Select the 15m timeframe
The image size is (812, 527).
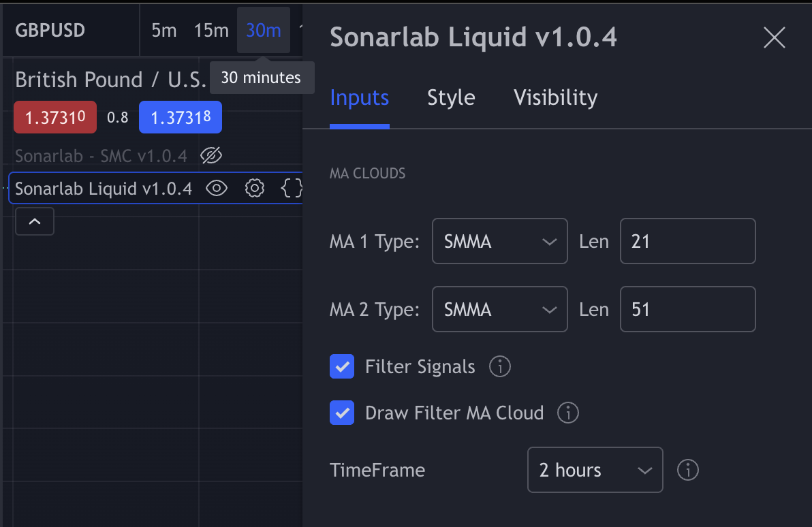[x=211, y=31]
